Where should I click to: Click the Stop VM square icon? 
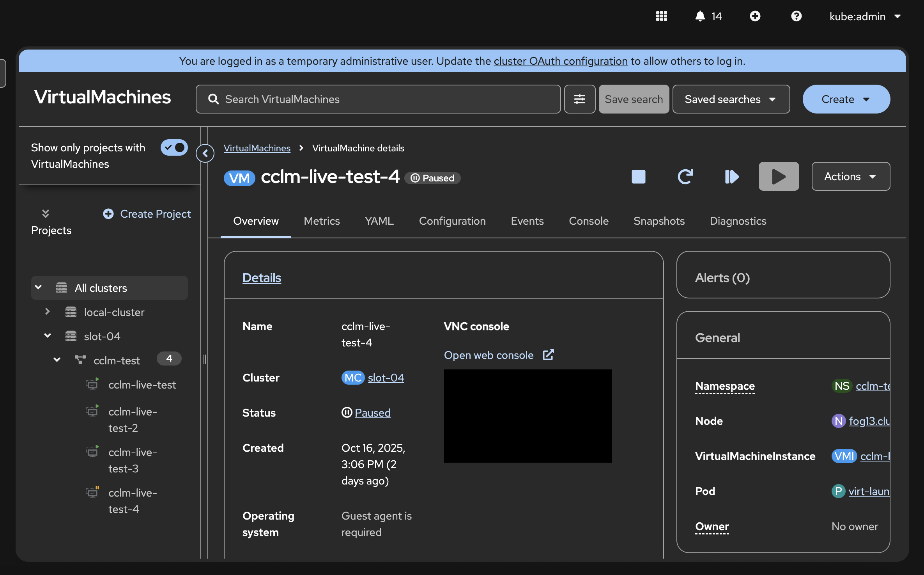638,177
